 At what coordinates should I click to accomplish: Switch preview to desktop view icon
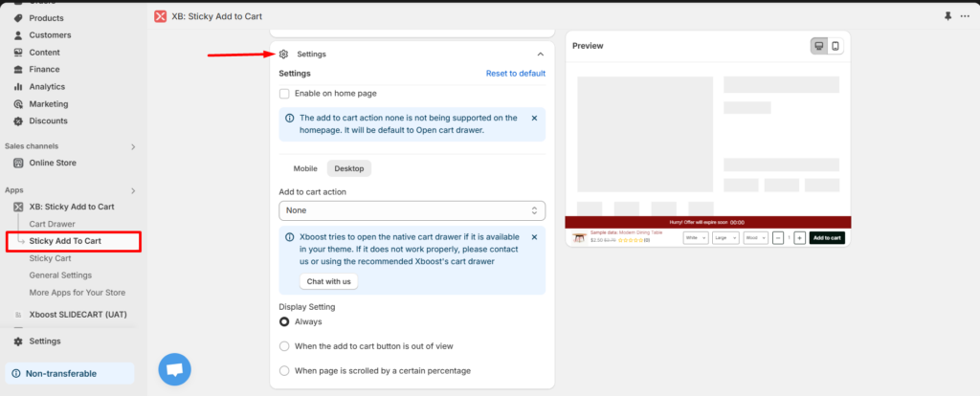coord(819,46)
